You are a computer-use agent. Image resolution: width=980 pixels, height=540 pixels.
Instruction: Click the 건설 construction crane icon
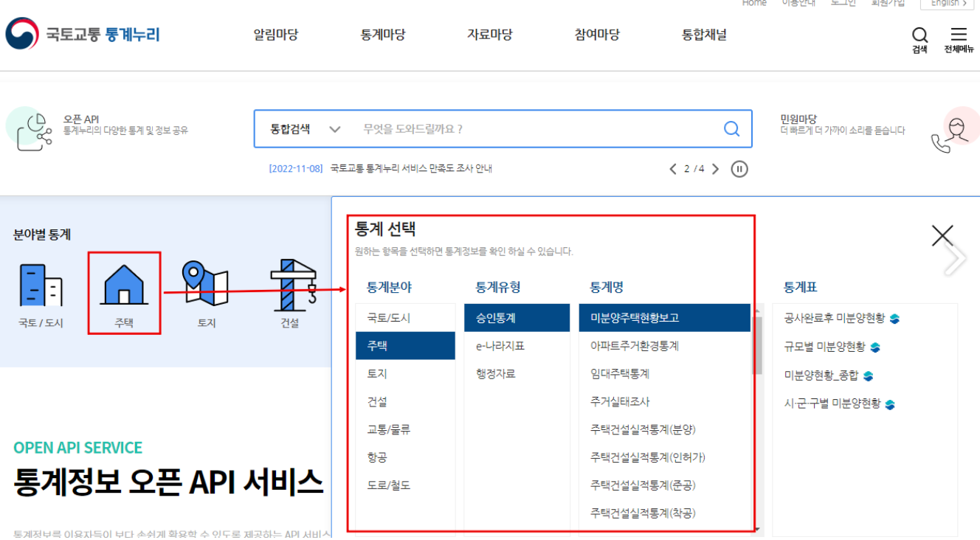(x=289, y=289)
